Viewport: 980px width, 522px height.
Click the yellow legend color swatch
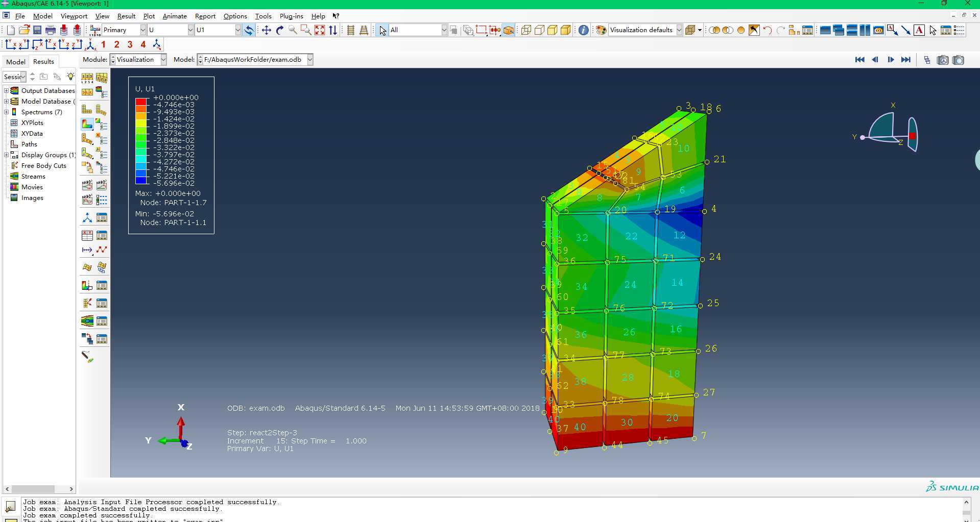pos(141,123)
